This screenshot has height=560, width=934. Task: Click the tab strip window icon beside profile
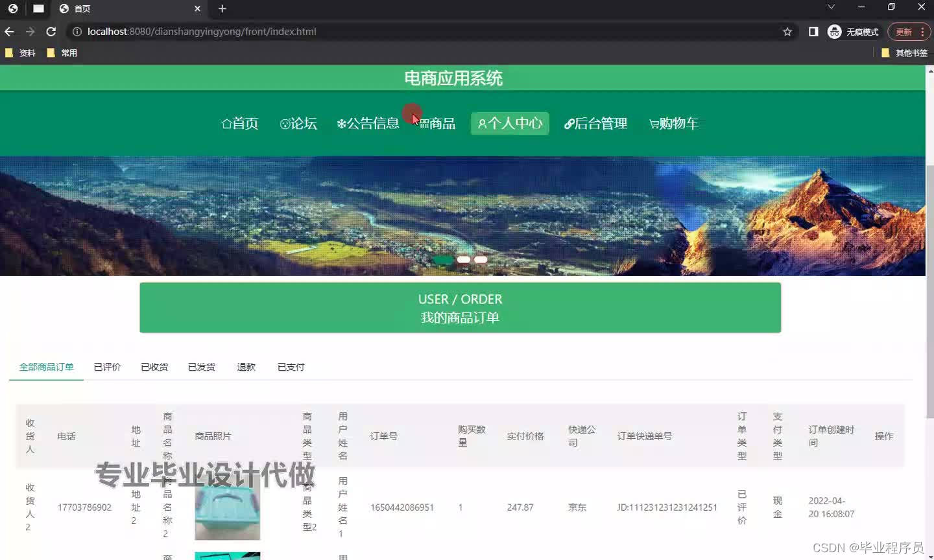click(39, 8)
